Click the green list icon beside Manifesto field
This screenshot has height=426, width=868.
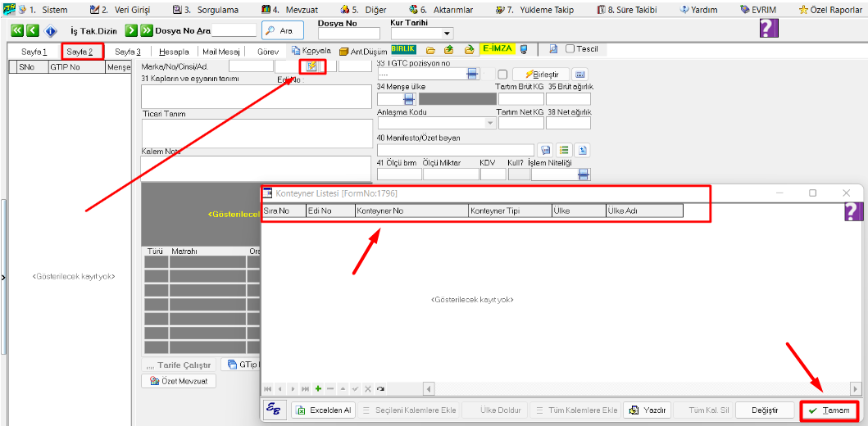point(564,150)
